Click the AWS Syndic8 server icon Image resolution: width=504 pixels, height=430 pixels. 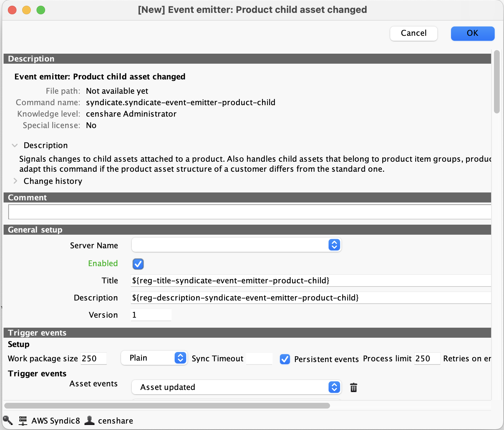click(x=23, y=420)
